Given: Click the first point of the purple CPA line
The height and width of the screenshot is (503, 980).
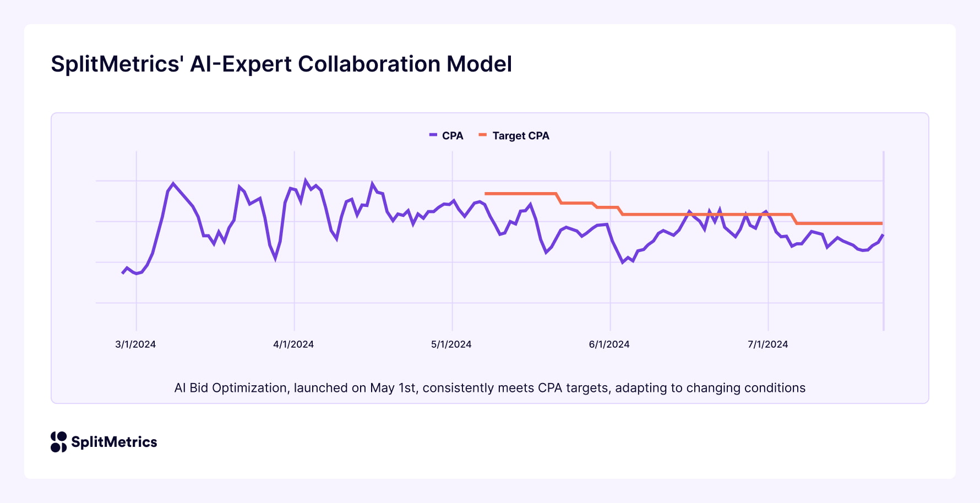Looking at the screenshot, I should (123, 273).
